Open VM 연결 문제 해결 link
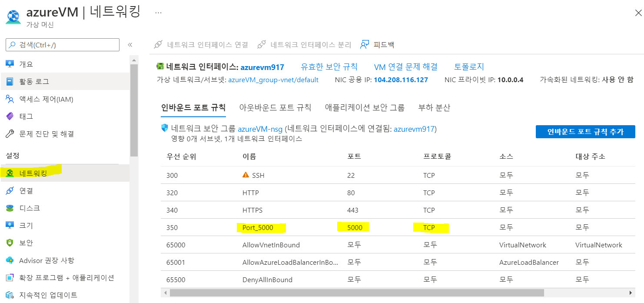This screenshot has height=303, width=644. [x=405, y=67]
